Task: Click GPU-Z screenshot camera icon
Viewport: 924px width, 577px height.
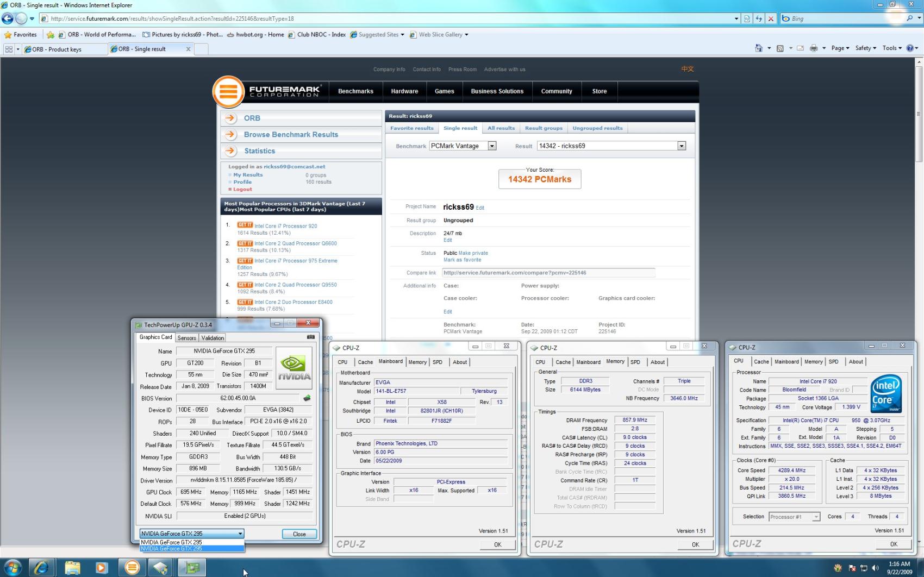Action: click(311, 337)
